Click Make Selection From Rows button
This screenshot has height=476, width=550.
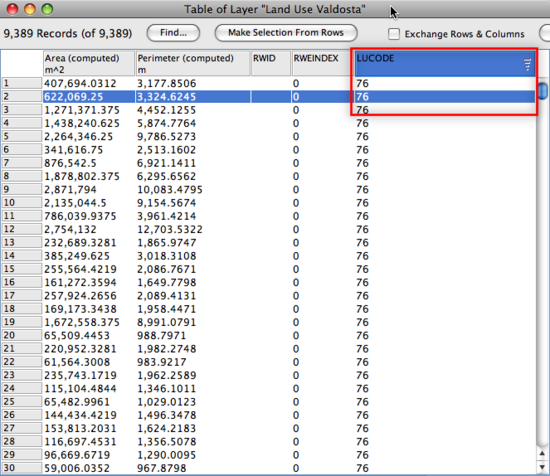pyautogui.click(x=286, y=33)
